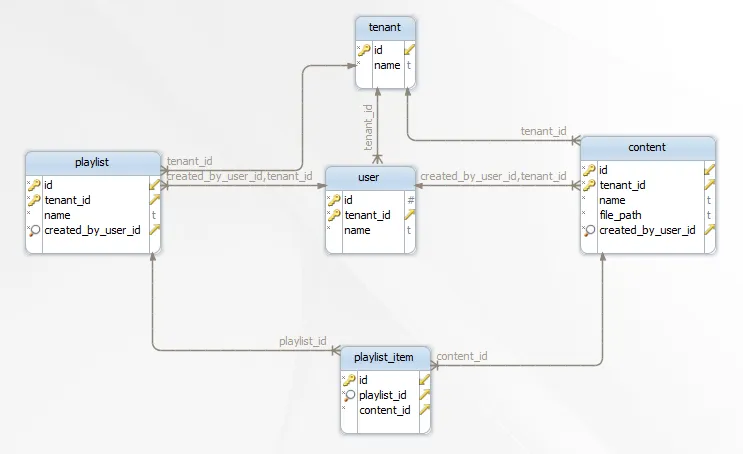This screenshot has height=454, width=743.
Task: Select the tenant table header
Action: 385,27
